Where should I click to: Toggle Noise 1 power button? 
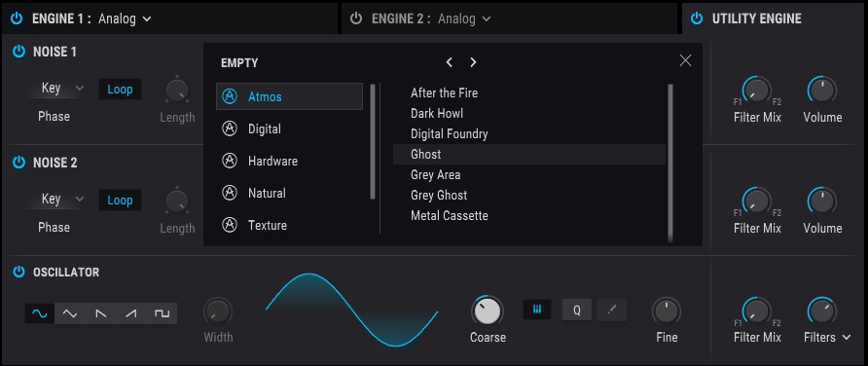point(18,52)
